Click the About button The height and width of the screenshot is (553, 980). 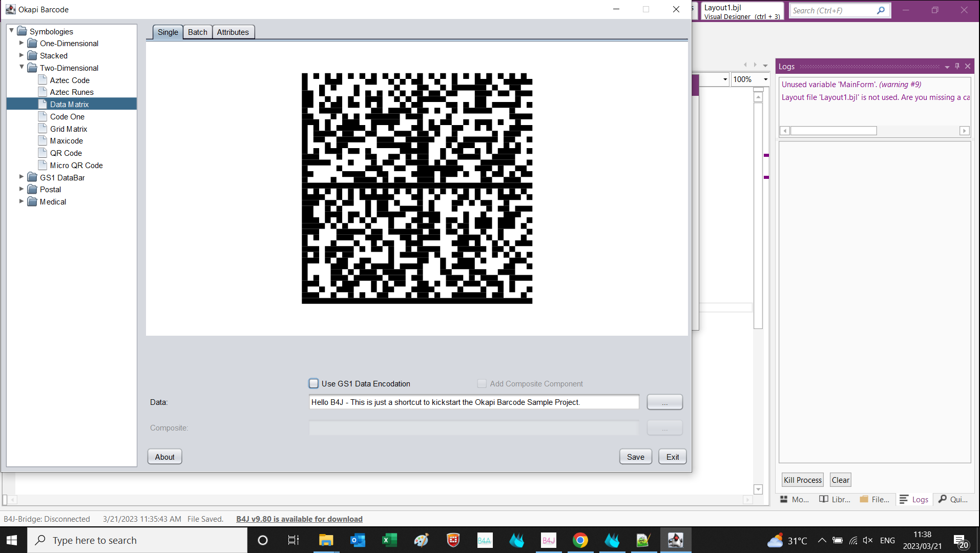[x=164, y=457]
